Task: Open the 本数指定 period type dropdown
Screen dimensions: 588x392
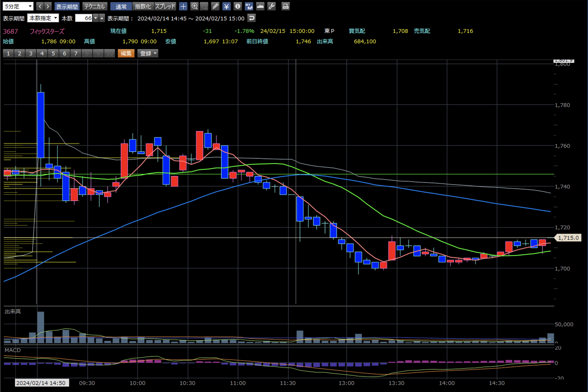Action: point(43,18)
